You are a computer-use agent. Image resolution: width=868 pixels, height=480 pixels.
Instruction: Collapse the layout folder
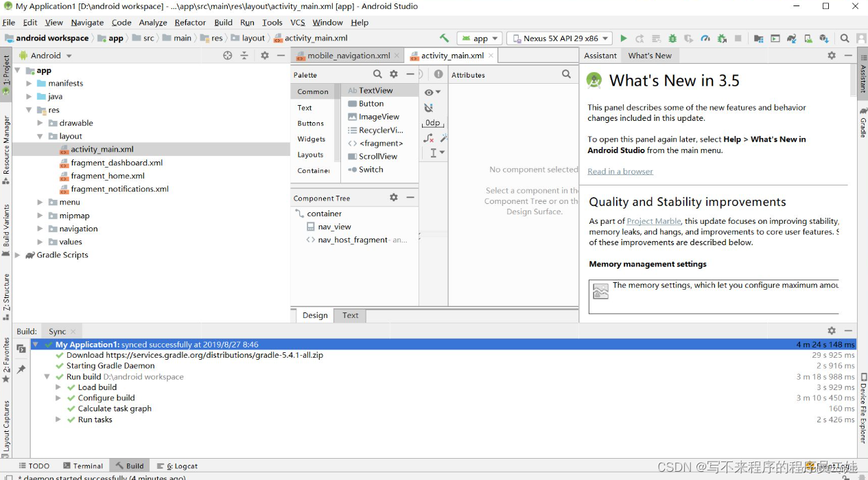pyautogui.click(x=40, y=137)
